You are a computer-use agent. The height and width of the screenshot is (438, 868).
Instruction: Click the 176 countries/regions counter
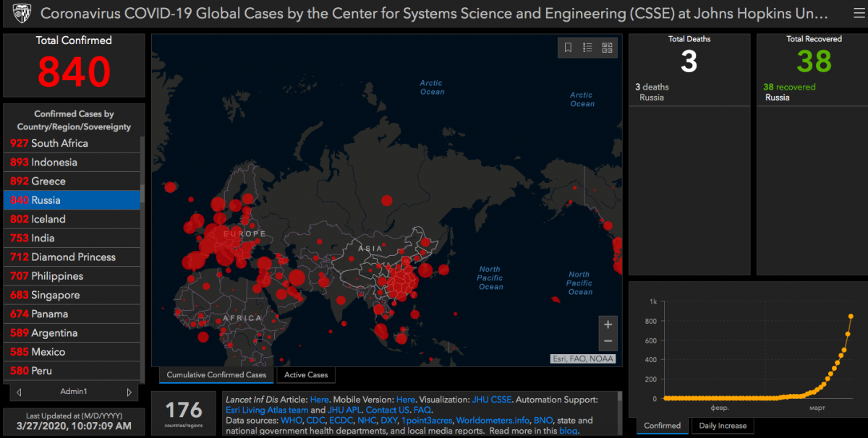click(x=184, y=413)
